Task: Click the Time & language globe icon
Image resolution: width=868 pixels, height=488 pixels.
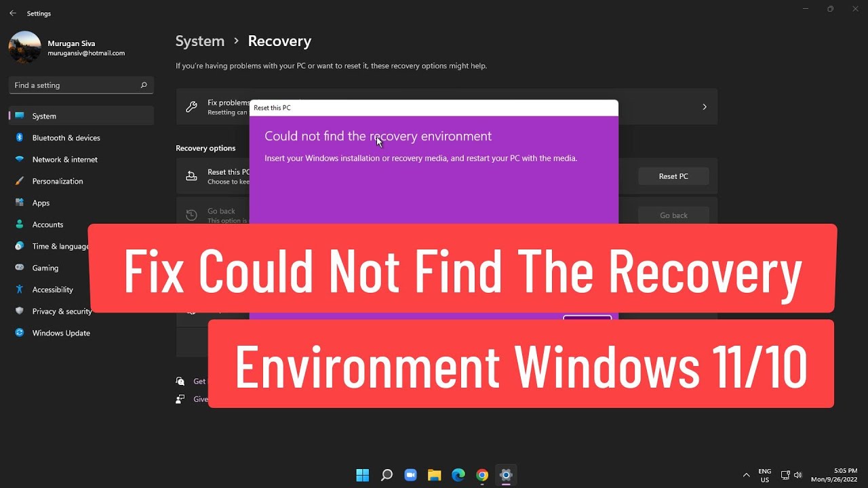Action: click(19, 246)
